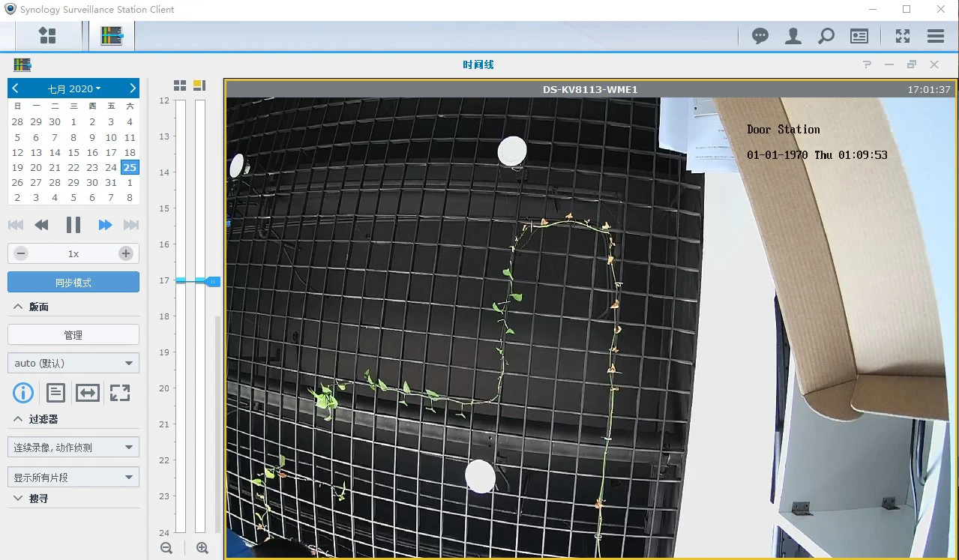Increase playback speed with plus button
The image size is (959, 560).
click(126, 253)
